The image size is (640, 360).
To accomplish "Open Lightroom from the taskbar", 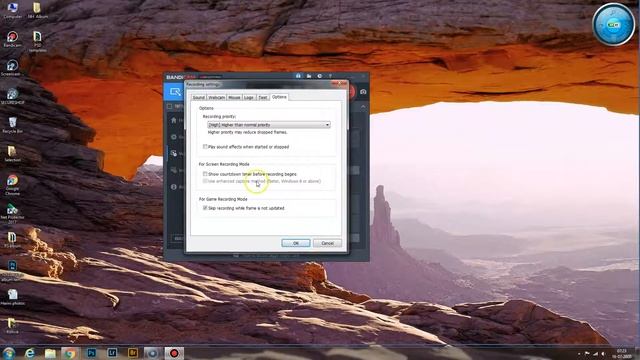I will [112, 353].
